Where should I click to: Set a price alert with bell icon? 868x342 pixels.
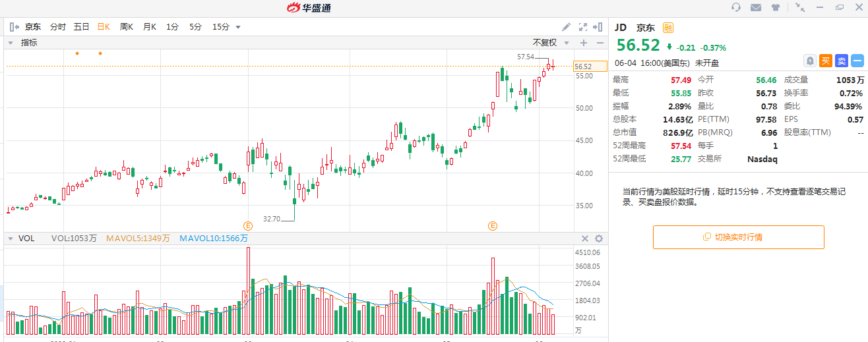[809, 61]
